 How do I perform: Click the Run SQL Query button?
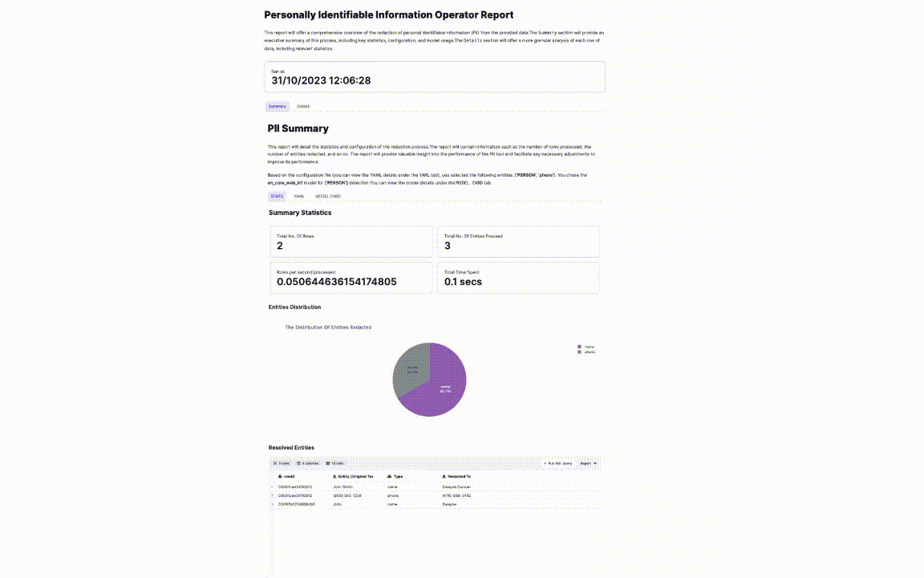[x=558, y=463]
